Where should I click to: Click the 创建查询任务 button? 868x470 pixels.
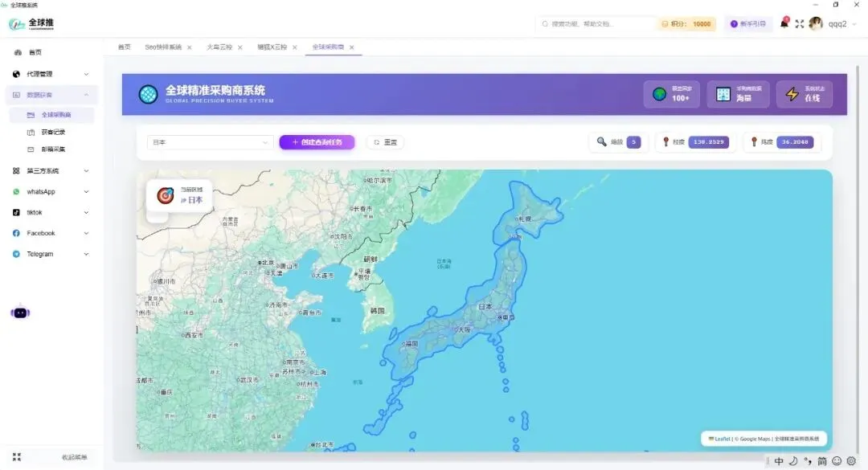click(316, 141)
